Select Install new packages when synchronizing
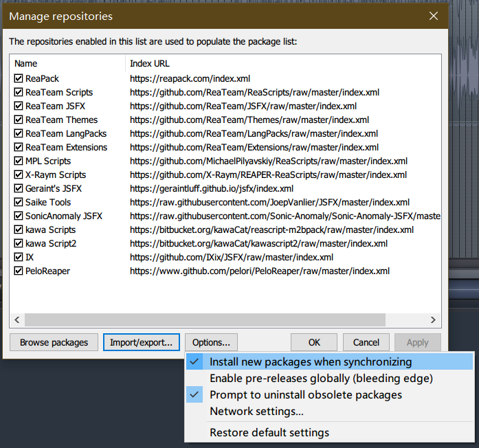 click(311, 361)
